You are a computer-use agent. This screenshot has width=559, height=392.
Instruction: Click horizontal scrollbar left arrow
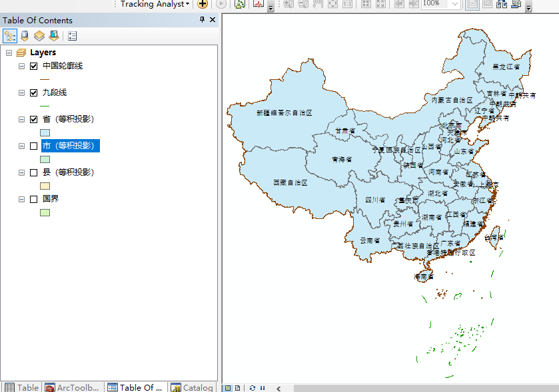(279, 389)
